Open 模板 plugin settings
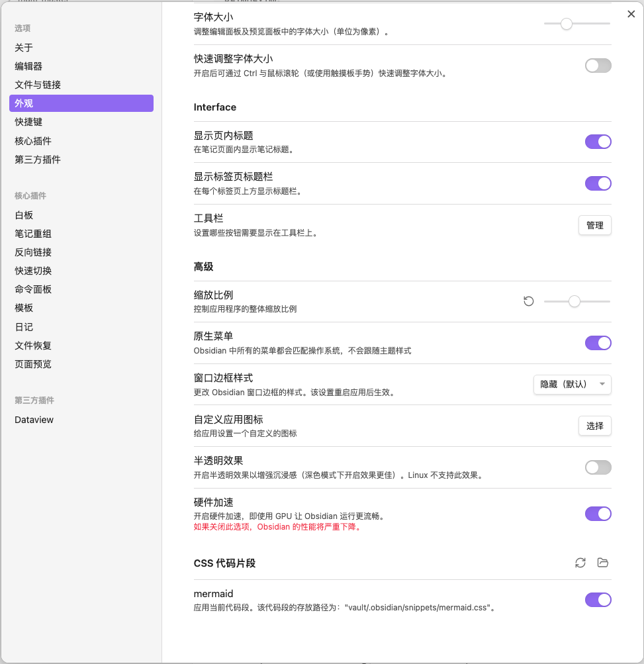 [81, 308]
